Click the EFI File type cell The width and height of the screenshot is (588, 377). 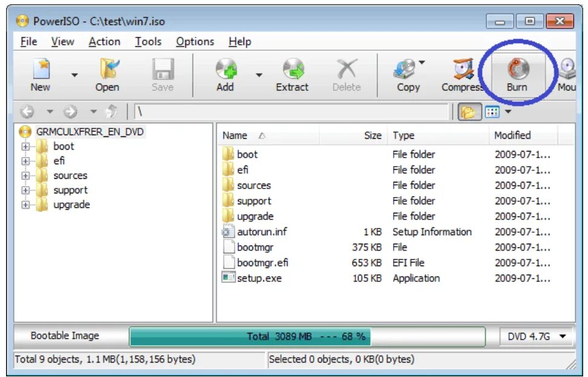pyautogui.click(x=408, y=263)
